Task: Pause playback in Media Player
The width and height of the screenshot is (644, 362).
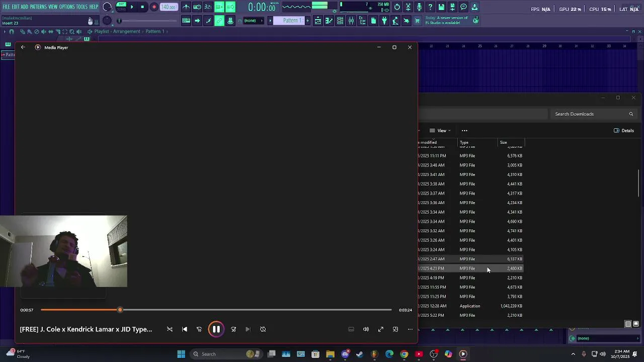Action: 216,329
